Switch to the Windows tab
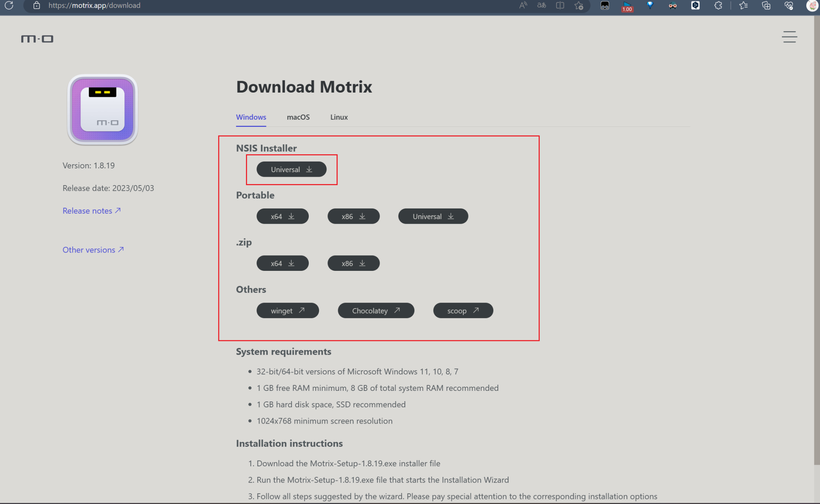 [x=251, y=117]
